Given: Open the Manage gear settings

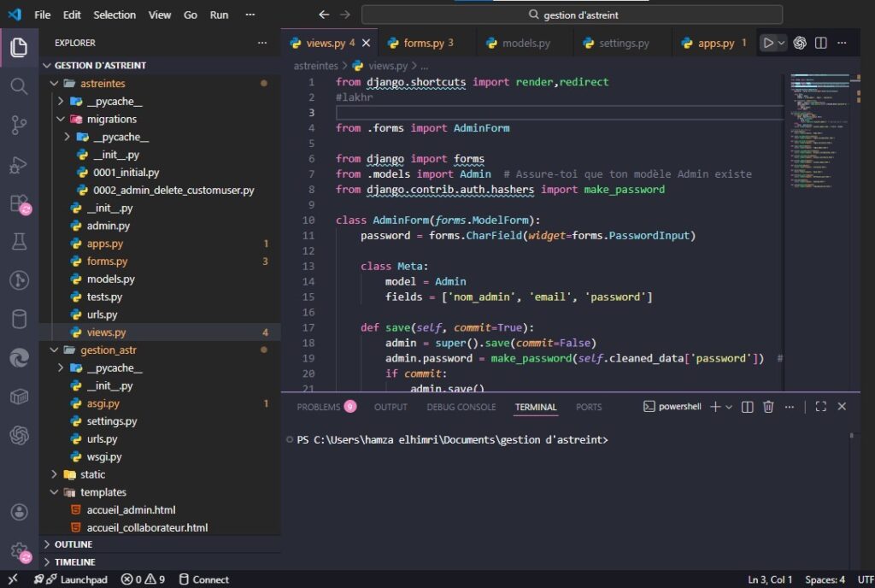Looking at the screenshot, I should tap(19, 550).
